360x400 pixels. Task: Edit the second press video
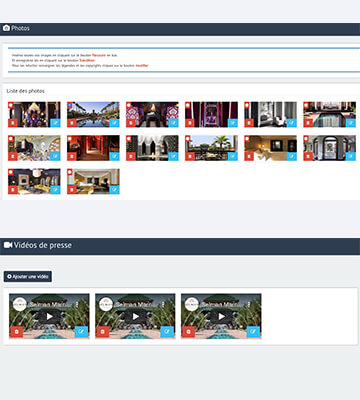pyautogui.click(x=167, y=332)
